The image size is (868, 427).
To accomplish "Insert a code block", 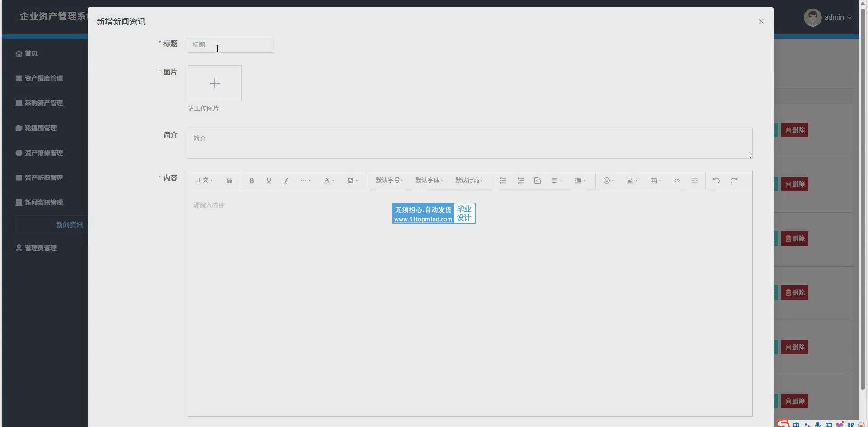I will 677,180.
